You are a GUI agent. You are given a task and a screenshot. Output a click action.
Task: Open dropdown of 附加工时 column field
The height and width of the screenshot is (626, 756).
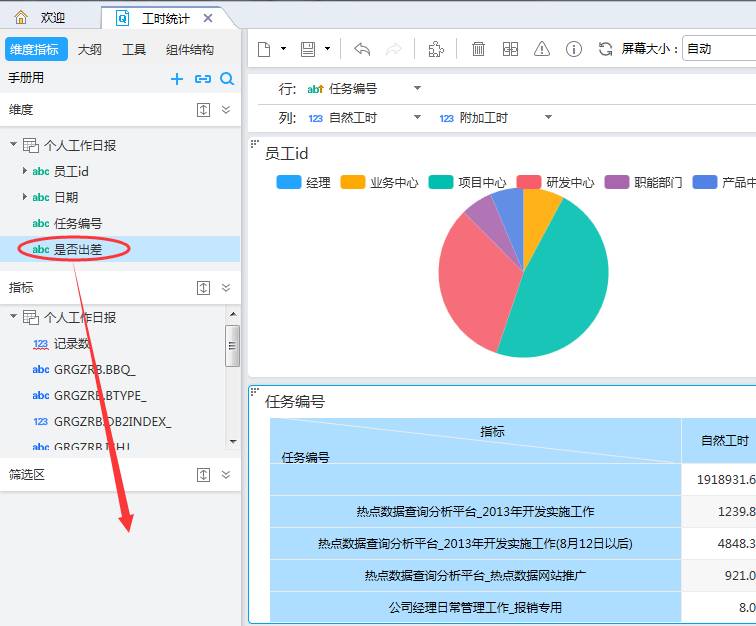point(548,117)
